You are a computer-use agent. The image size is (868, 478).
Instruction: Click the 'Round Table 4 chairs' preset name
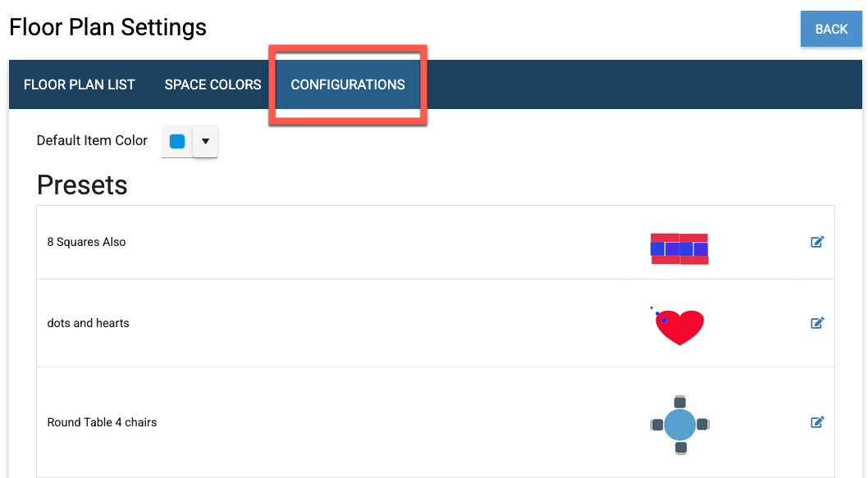102,422
